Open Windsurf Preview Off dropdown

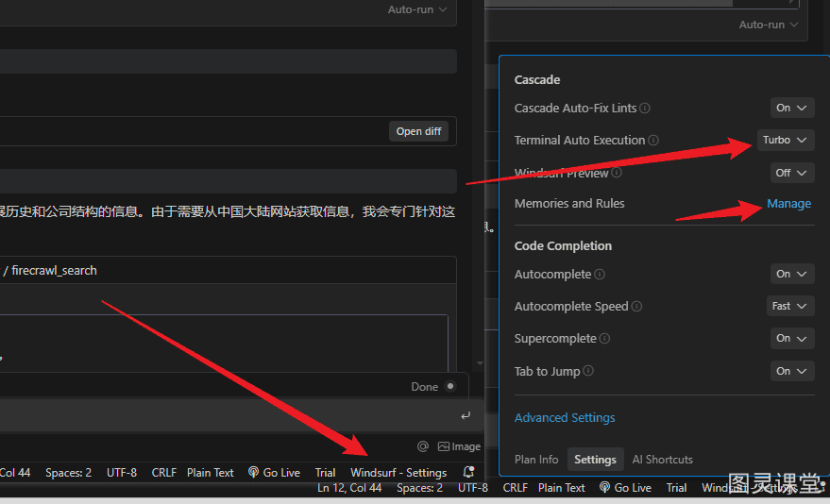pos(792,173)
